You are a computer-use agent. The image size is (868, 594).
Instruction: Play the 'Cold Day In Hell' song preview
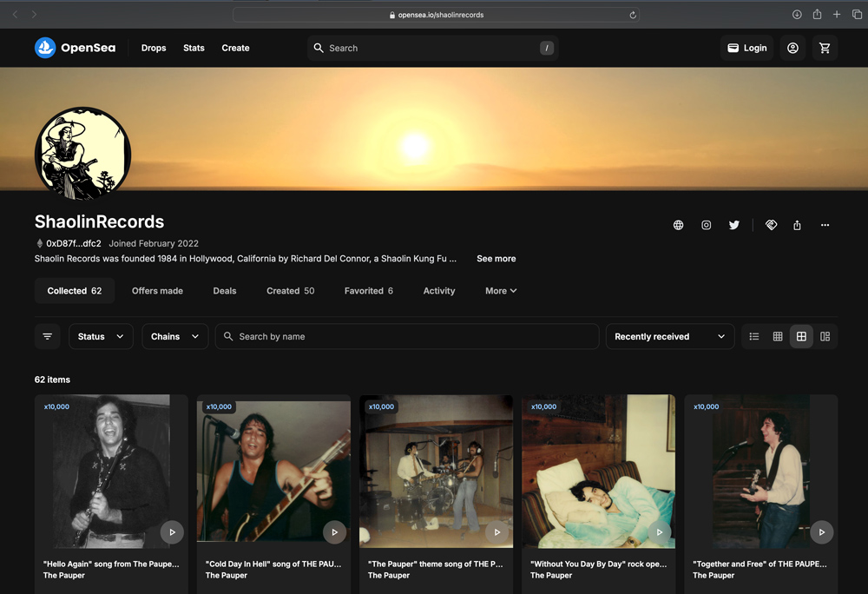[334, 531]
